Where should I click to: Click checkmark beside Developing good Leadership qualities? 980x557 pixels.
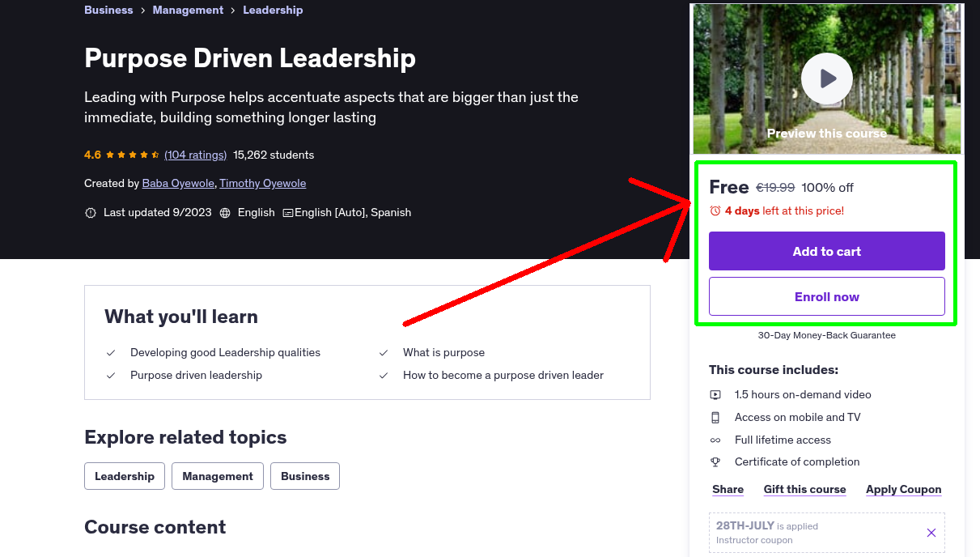pos(111,353)
